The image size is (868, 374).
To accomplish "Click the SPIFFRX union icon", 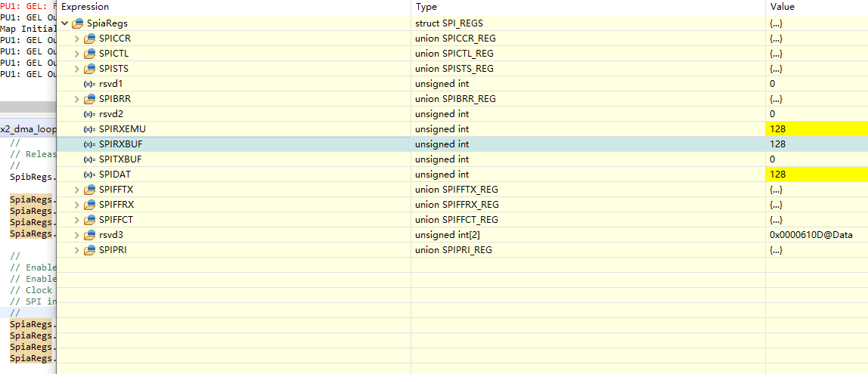I will tap(90, 205).
